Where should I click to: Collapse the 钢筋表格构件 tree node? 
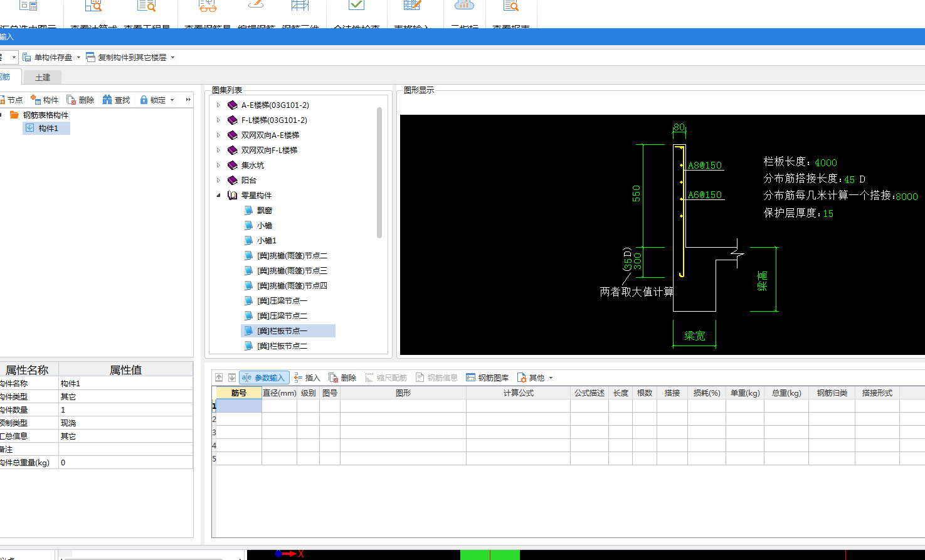point(1,115)
